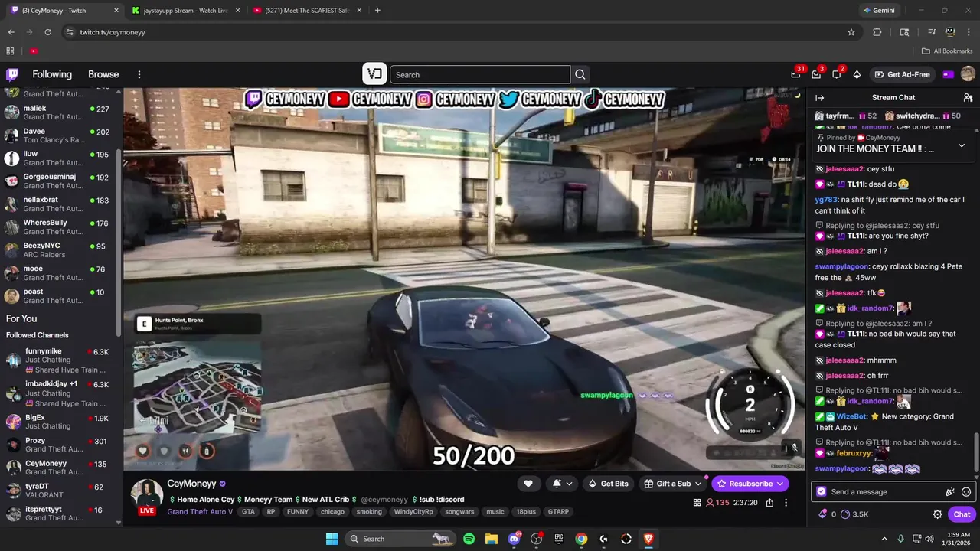980x551 pixels.
Task: Open the notifications inbox with 31 badge
Action: click(796, 74)
